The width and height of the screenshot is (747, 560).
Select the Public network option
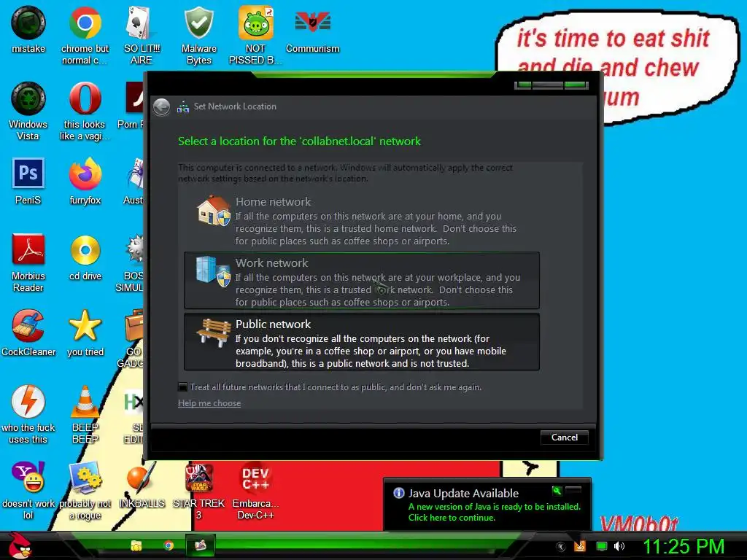pyautogui.click(x=362, y=341)
